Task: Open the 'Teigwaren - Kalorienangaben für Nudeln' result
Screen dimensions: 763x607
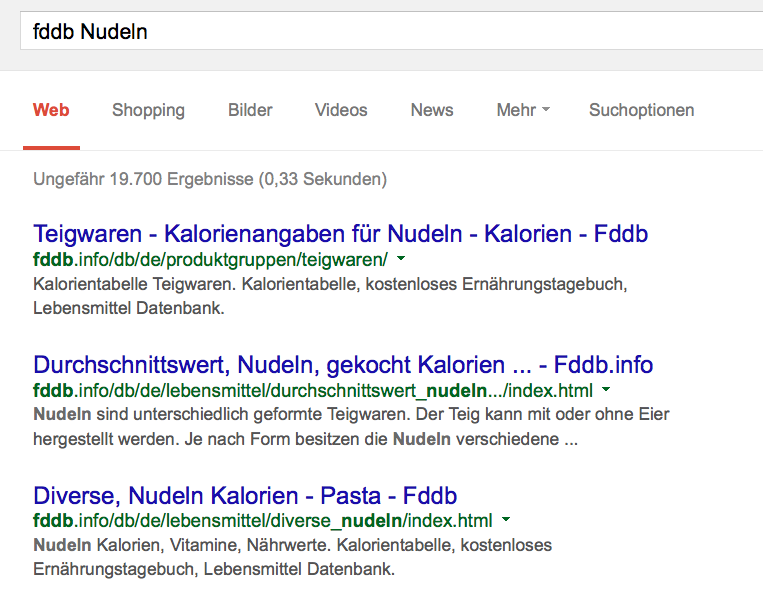Action: tap(340, 235)
